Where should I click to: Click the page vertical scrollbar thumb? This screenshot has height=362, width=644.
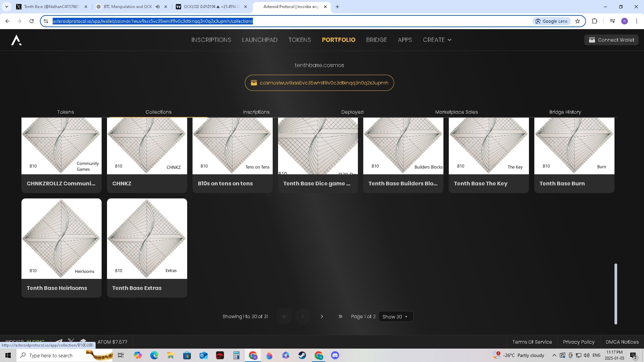click(x=615, y=294)
